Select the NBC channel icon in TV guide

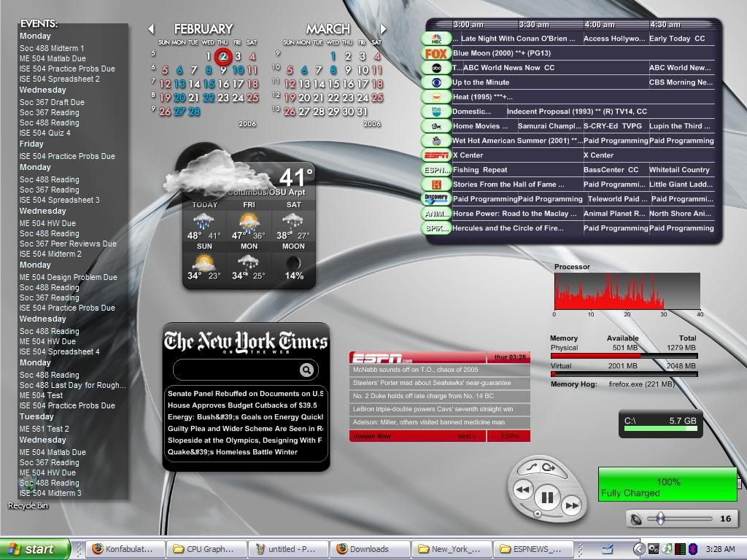coord(436,39)
